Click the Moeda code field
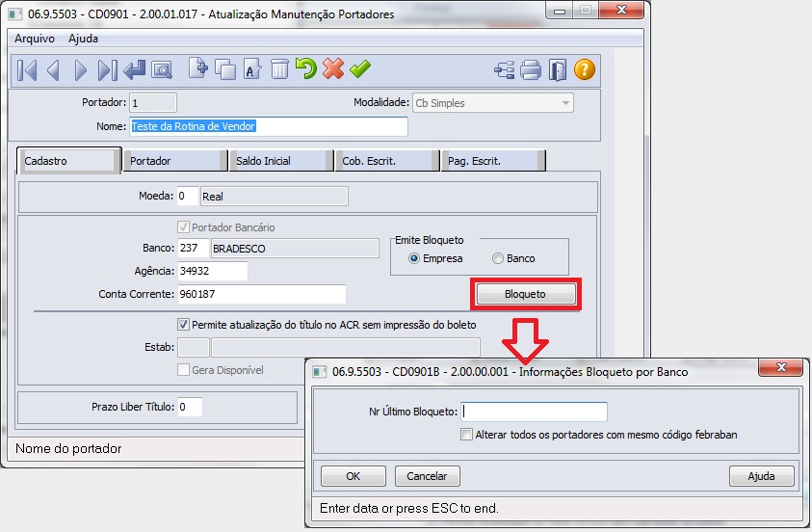The width and height of the screenshot is (812, 532). (x=188, y=196)
